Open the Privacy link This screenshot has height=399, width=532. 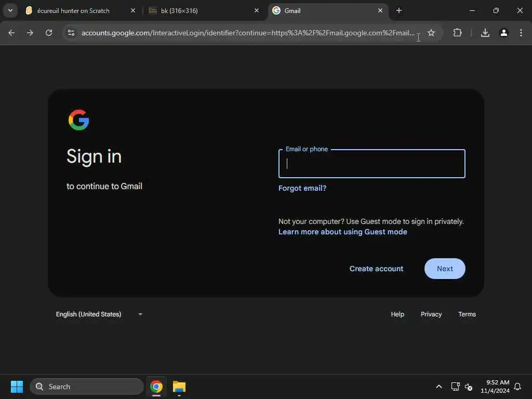431,314
